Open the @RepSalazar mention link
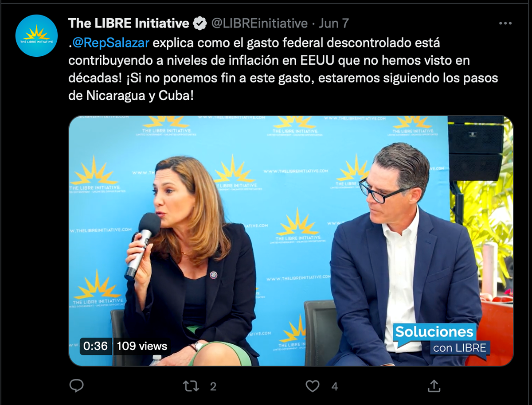This screenshot has height=405, width=532. [x=111, y=43]
